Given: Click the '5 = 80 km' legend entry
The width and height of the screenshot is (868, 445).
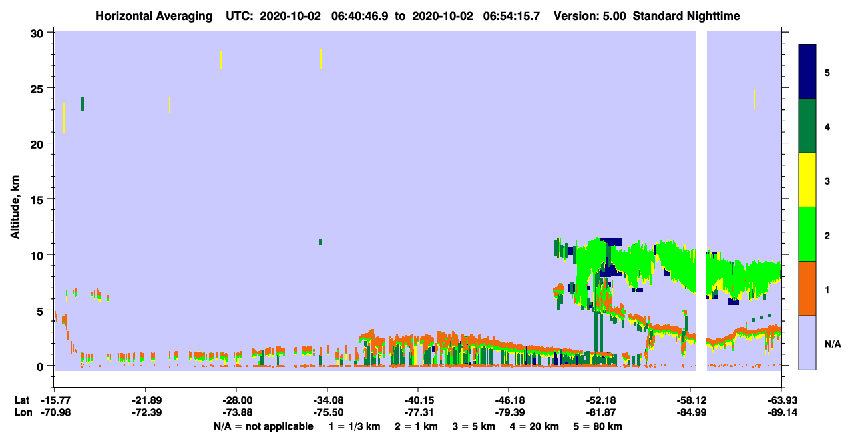Looking at the screenshot, I should [x=599, y=426].
